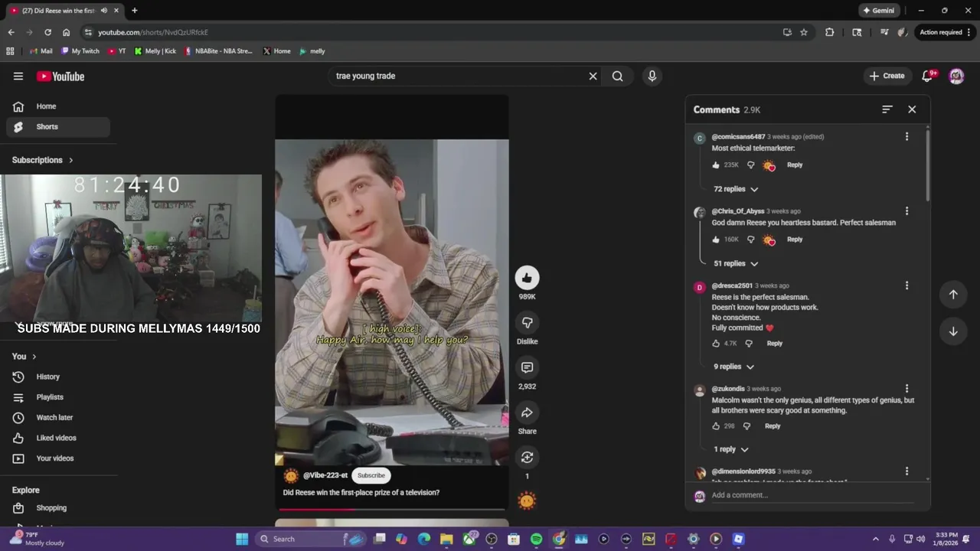Expand the 9 replies thread
This screenshot has width=980, height=551.
click(x=733, y=367)
